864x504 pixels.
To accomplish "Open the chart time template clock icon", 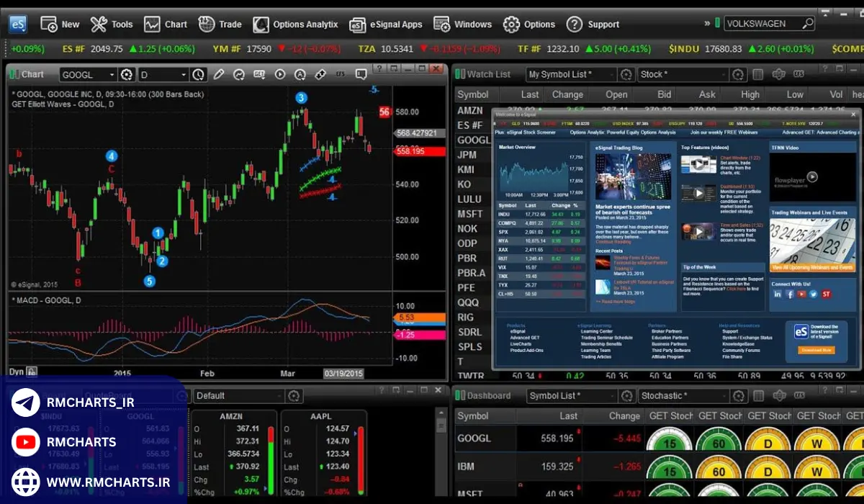I will (198, 75).
